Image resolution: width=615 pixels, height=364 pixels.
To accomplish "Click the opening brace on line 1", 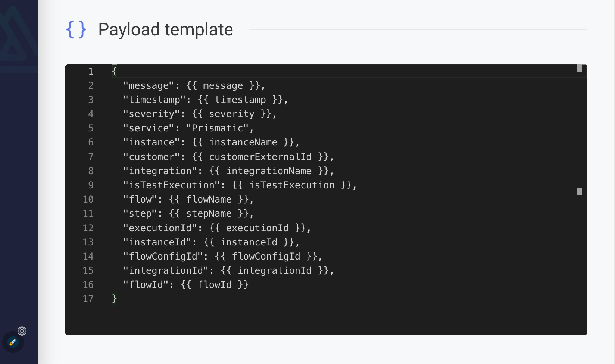I will click(114, 71).
